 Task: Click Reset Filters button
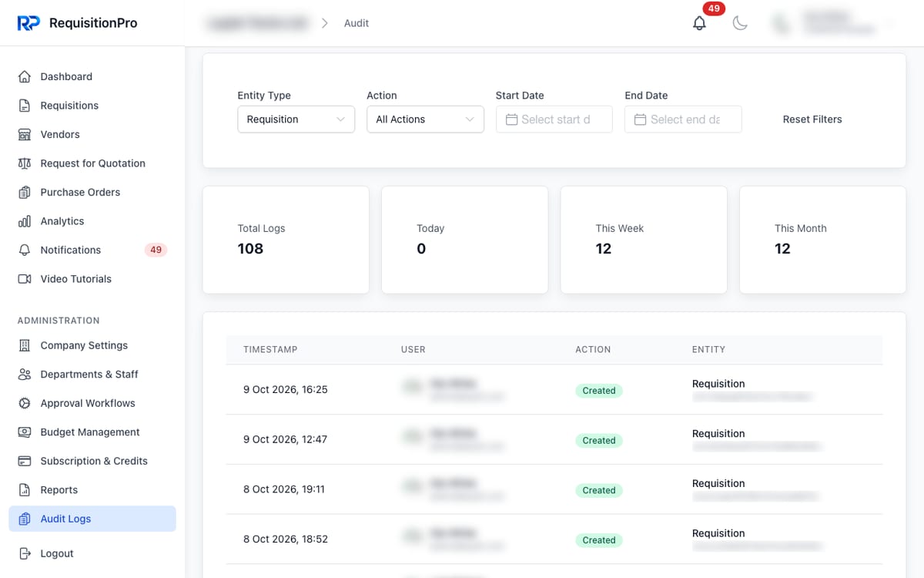(x=812, y=119)
